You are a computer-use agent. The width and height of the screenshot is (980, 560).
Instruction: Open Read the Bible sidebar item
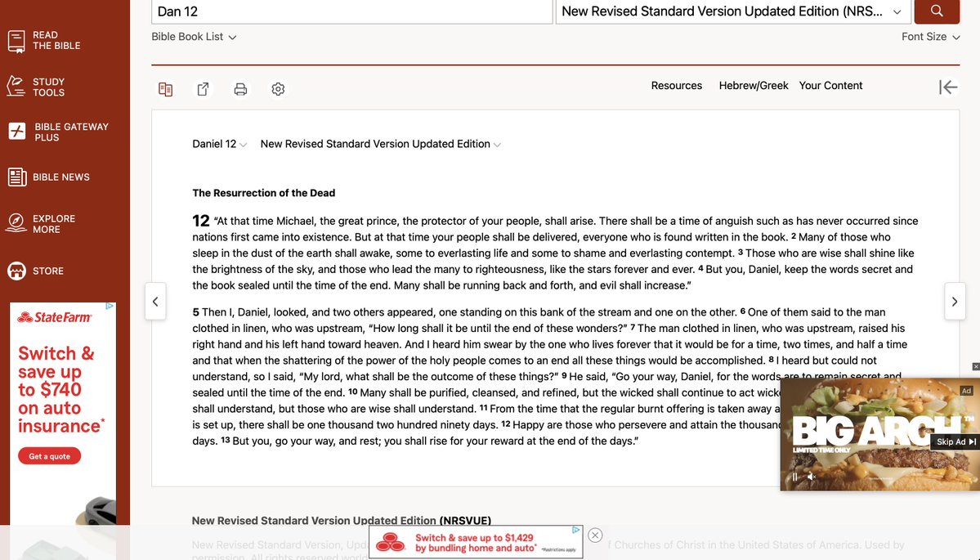click(x=44, y=41)
